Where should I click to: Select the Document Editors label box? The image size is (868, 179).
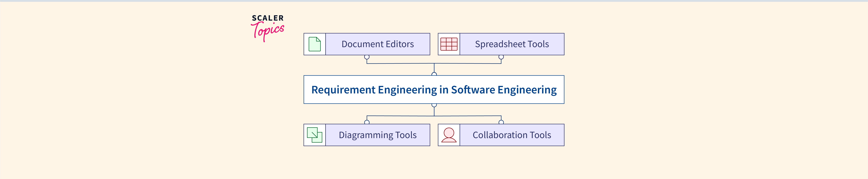[x=377, y=44]
